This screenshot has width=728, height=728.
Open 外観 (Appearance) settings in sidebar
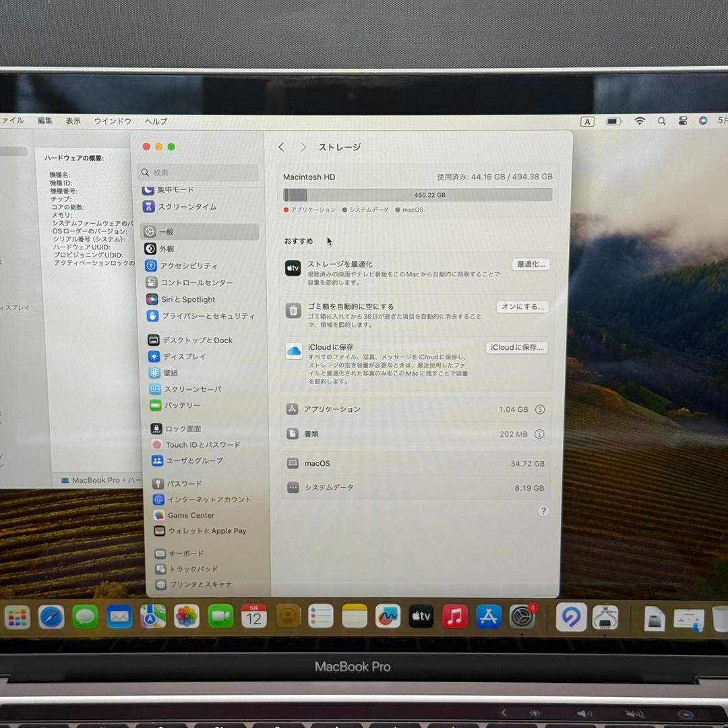169,249
